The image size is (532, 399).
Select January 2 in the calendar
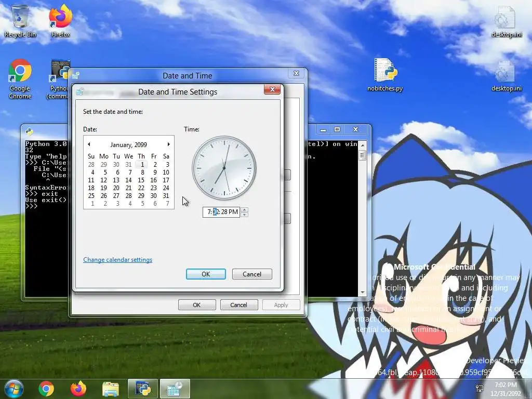coord(155,165)
